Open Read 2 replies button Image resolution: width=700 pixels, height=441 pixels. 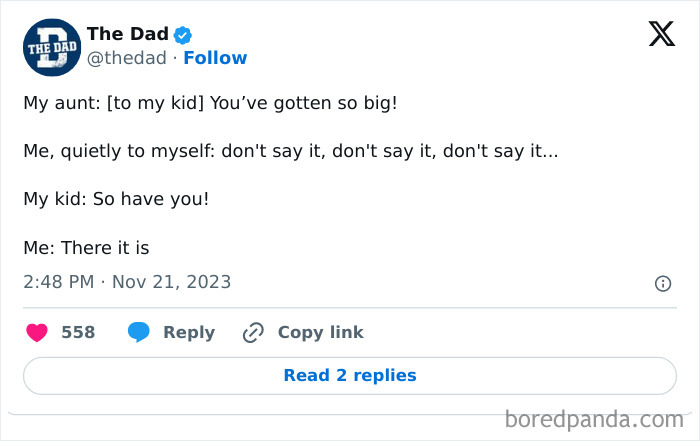click(x=350, y=376)
